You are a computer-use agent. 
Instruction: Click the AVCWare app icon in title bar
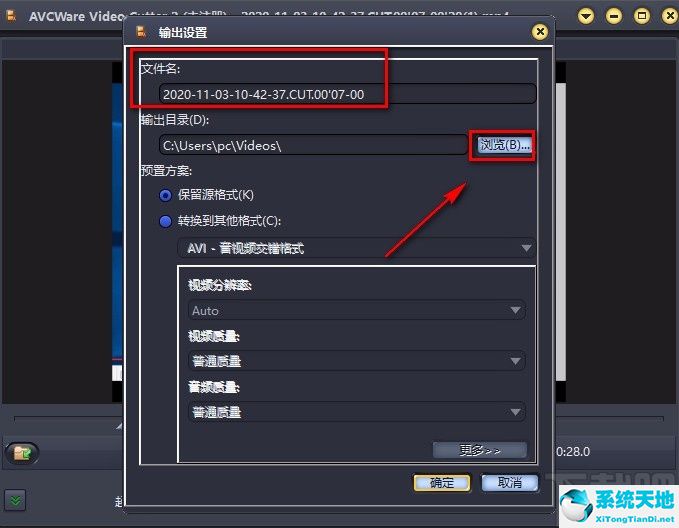click(x=11, y=16)
